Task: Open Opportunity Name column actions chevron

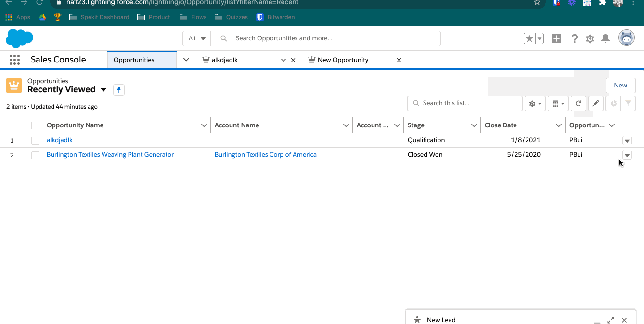Action: coord(204,125)
